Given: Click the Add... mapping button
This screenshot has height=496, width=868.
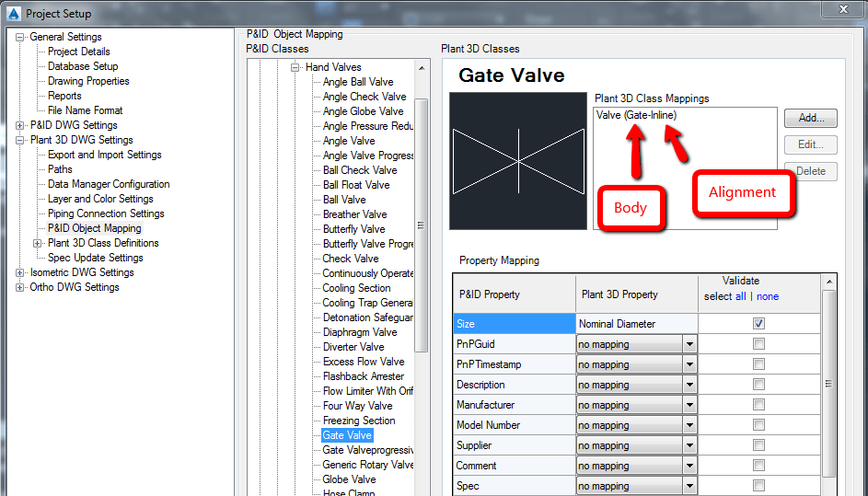Looking at the screenshot, I should 810,119.
